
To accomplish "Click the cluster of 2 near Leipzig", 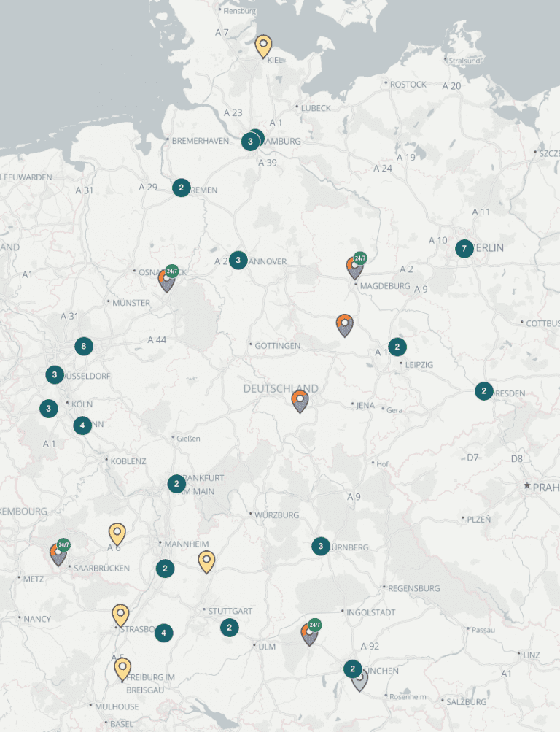I will tap(397, 347).
